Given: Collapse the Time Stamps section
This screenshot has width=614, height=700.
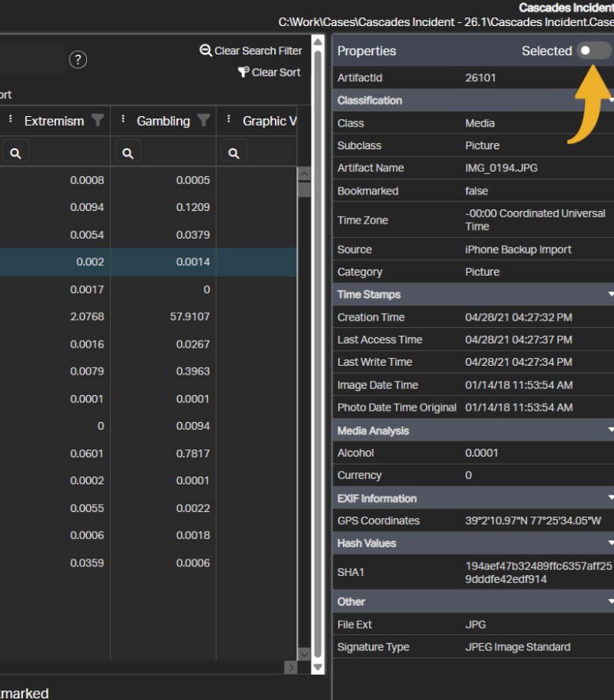Looking at the screenshot, I should [610, 295].
